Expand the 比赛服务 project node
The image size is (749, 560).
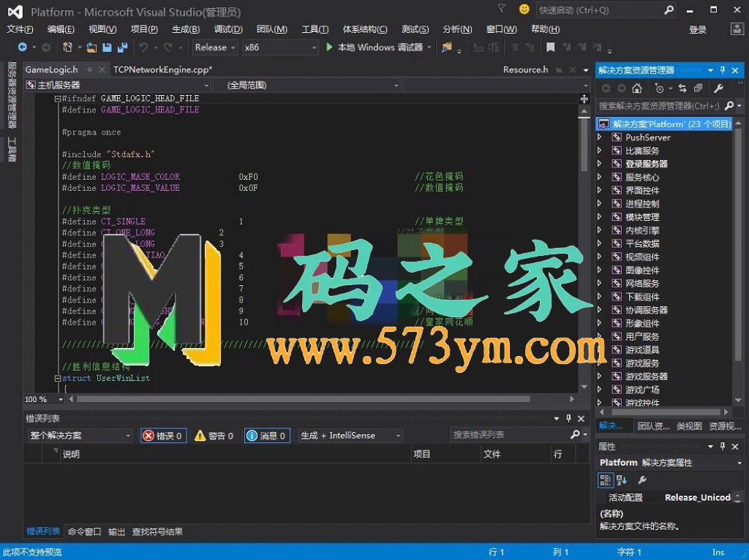[x=600, y=151]
